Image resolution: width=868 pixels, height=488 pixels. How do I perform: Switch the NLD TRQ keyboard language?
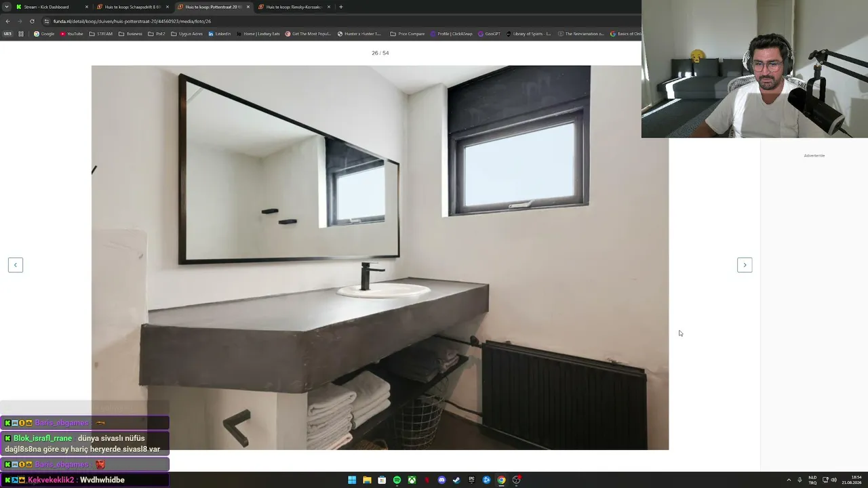[x=812, y=480]
